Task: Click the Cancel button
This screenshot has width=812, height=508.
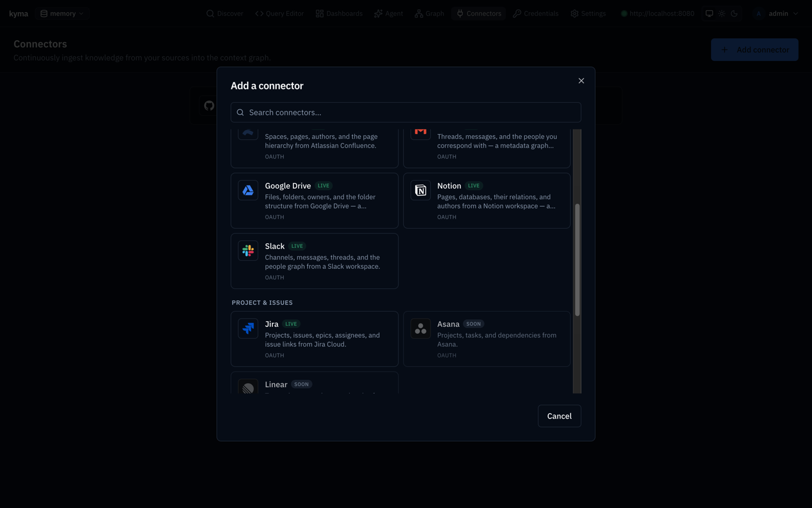Action: [559, 416]
